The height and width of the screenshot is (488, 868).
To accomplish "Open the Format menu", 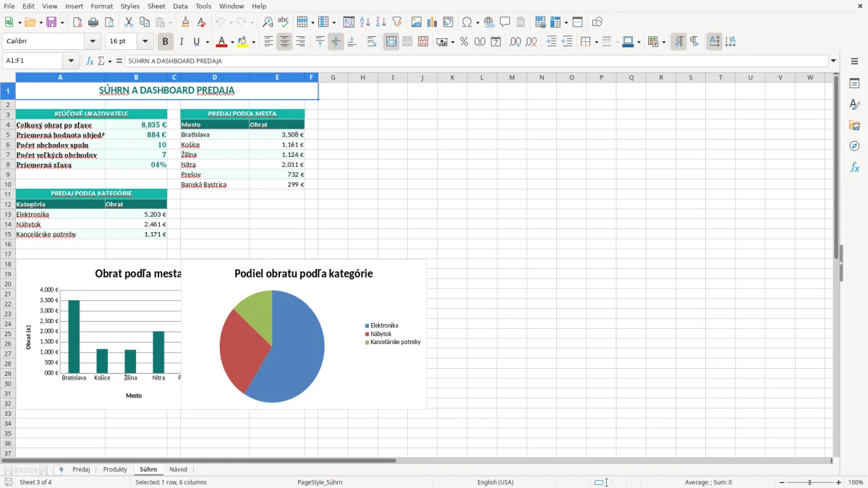I will click(x=101, y=6).
